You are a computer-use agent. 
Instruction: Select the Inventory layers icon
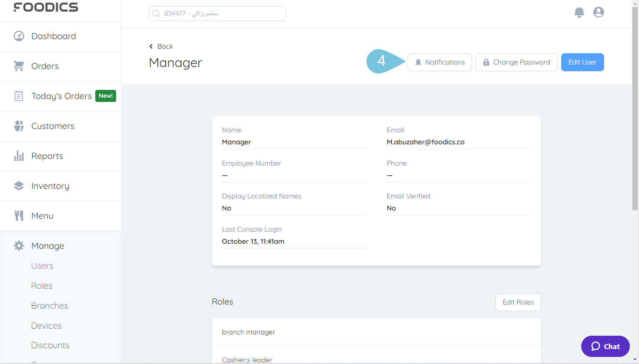click(x=19, y=186)
